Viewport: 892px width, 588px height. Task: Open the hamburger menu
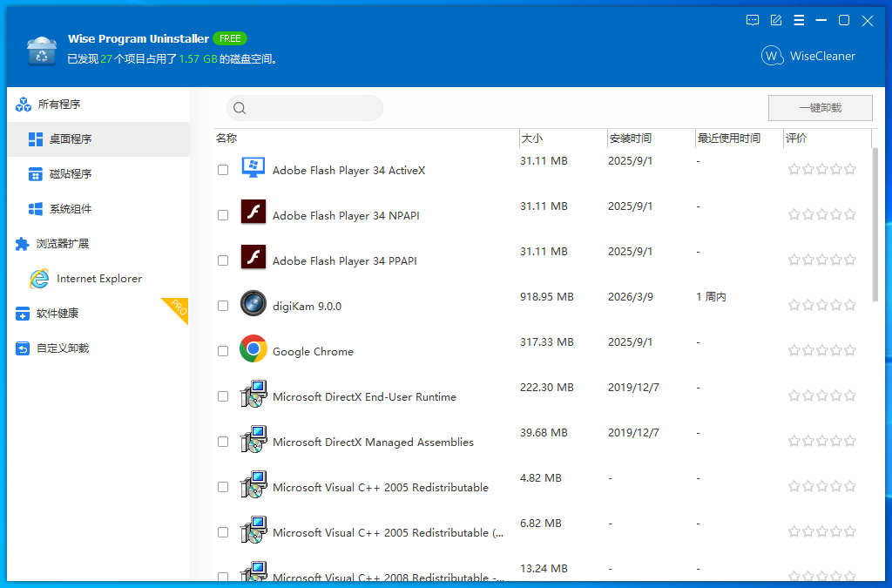[x=799, y=20]
